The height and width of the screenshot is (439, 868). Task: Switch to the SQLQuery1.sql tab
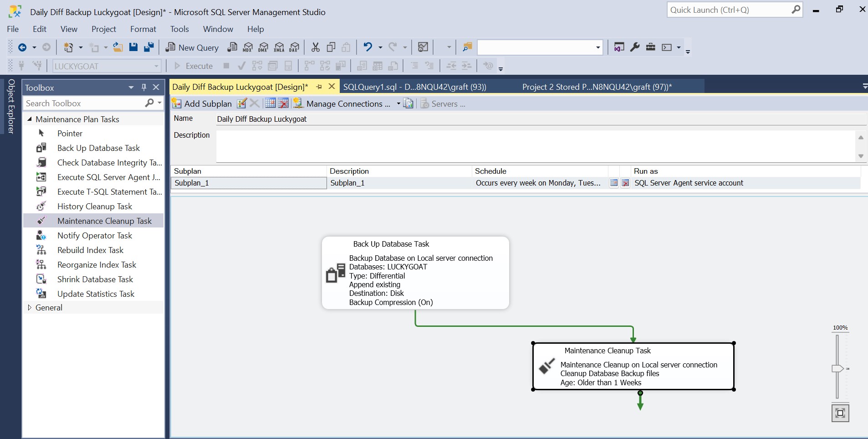click(414, 87)
